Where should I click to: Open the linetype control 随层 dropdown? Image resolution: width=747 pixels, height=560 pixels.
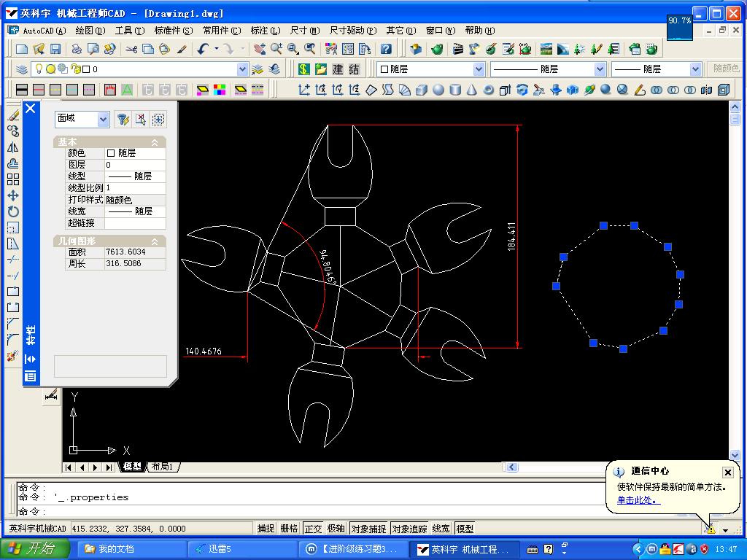coord(600,69)
